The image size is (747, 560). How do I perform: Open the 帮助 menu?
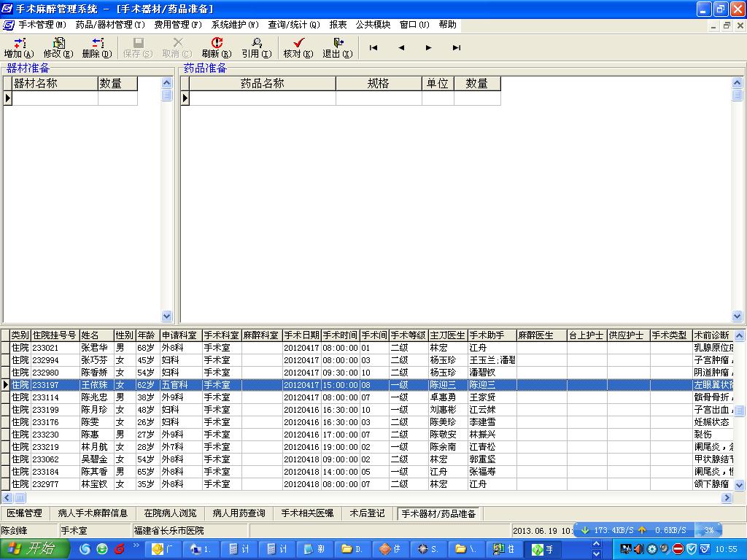pos(447,25)
